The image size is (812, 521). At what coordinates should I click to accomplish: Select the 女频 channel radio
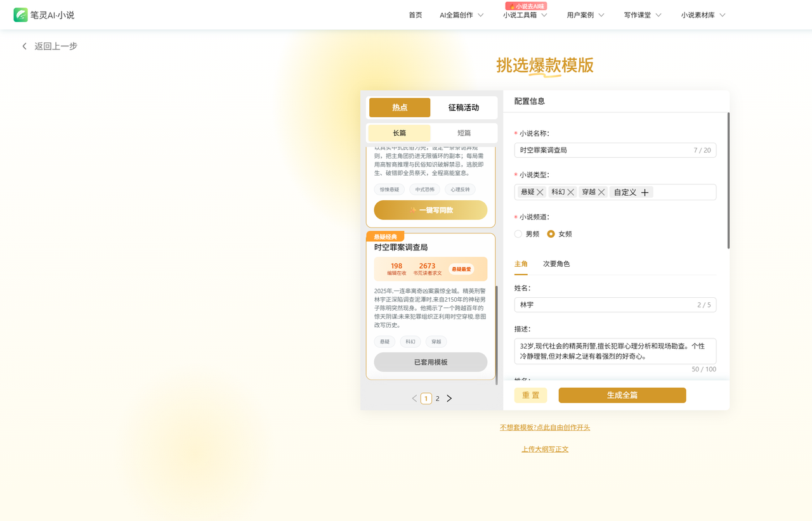(x=551, y=234)
